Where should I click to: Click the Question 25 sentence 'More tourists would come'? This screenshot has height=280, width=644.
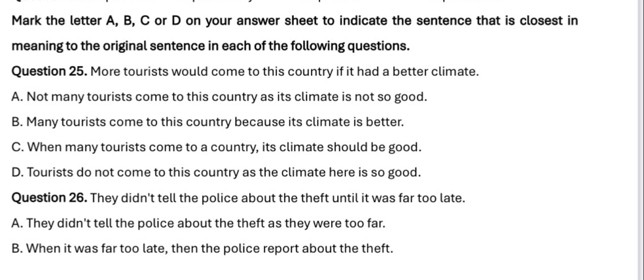coord(285,72)
